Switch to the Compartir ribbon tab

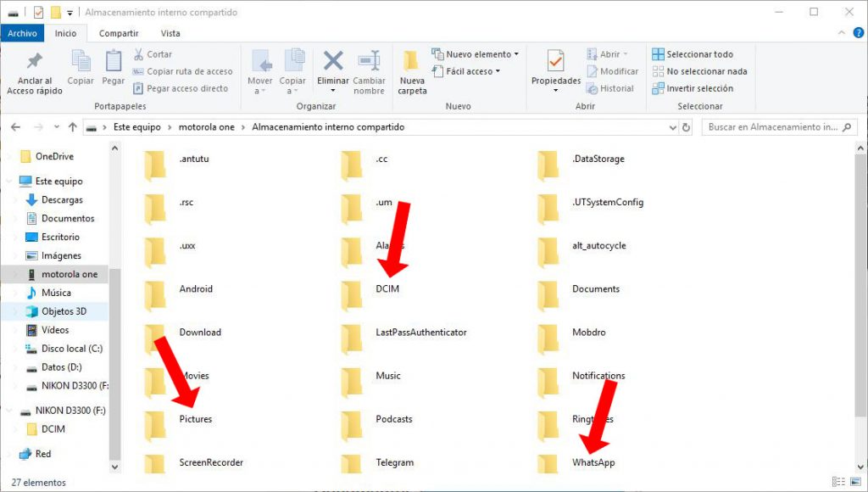(119, 33)
